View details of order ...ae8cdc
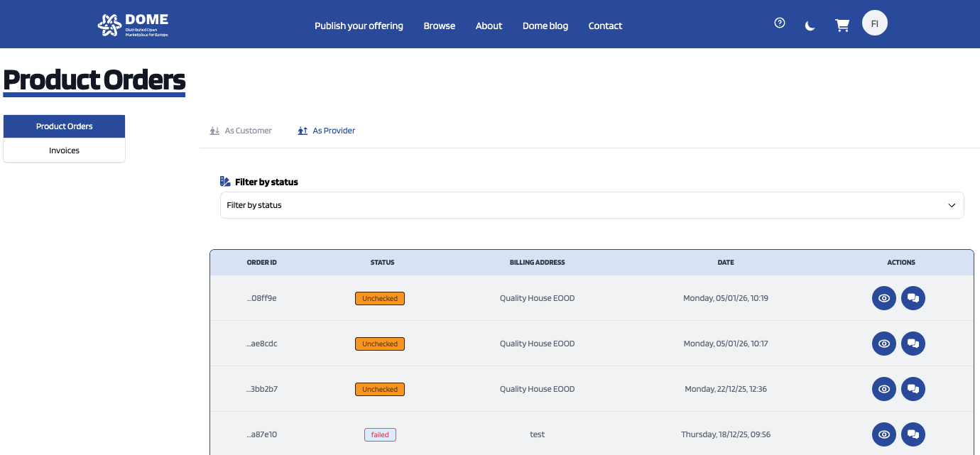The image size is (980, 455). point(884,344)
